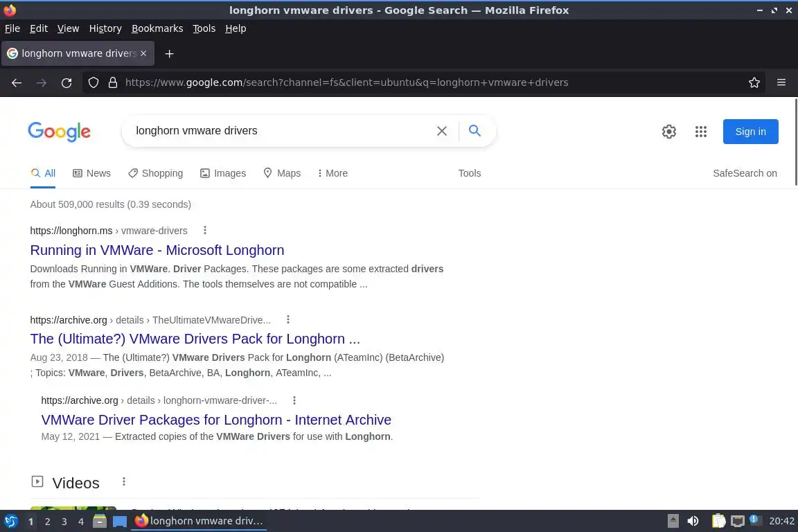Switch to virtual desktop 4
798x532 pixels.
81,522
